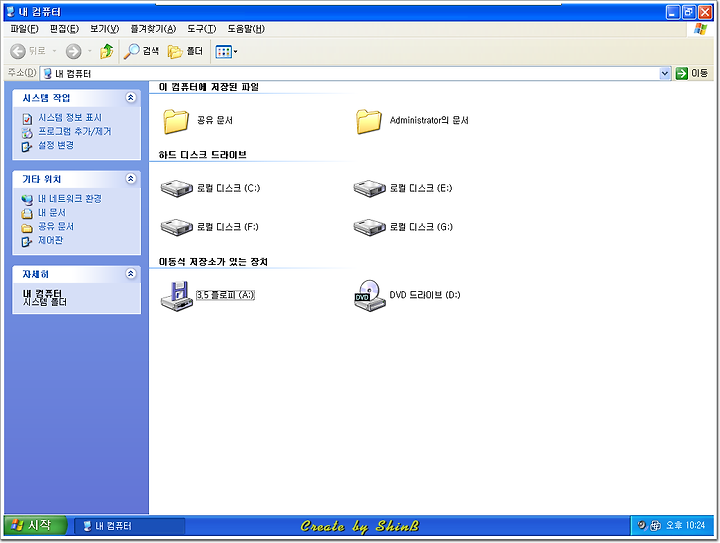Click the 로컬 디스크 (E:) label

pyautogui.click(x=421, y=188)
